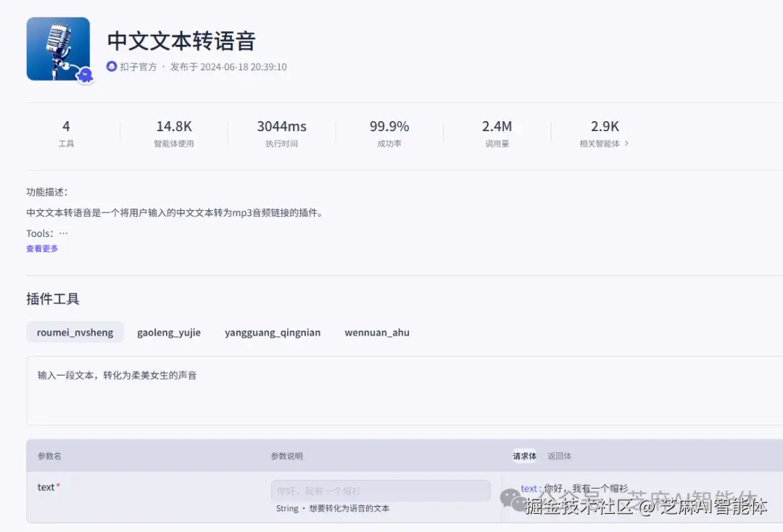Click the blue text label in the request body
Viewport: 783px width, 532px height.
pos(529,488)
